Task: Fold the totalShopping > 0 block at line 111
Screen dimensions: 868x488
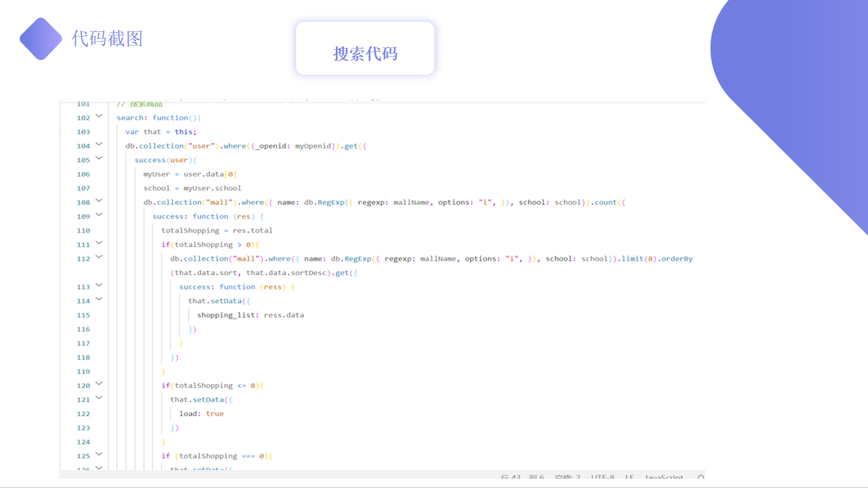Action: tap(99, 243)
